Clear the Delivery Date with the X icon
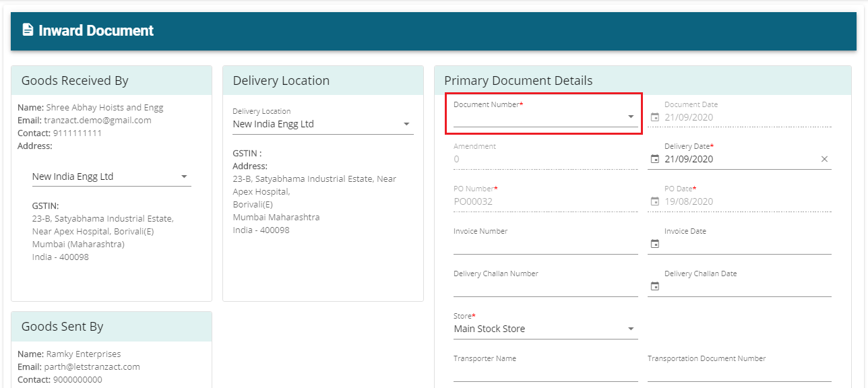 pyautogui.click(x=824, y=159)
